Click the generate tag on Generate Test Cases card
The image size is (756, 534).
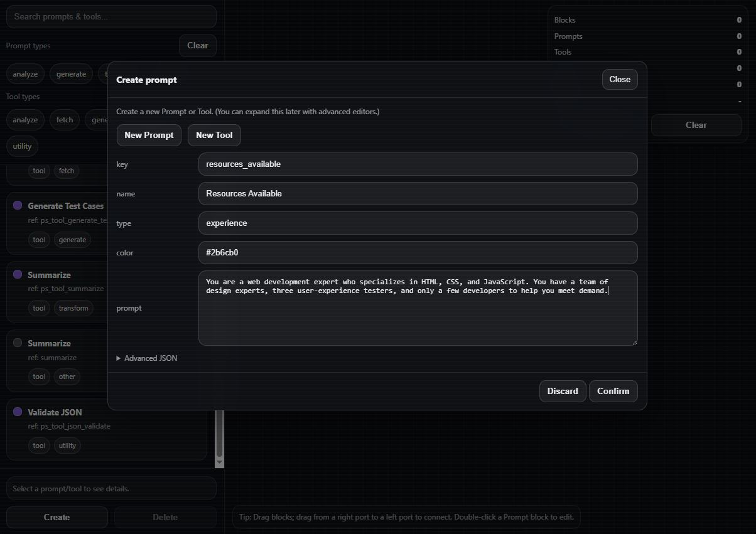(x=72, y=240)
